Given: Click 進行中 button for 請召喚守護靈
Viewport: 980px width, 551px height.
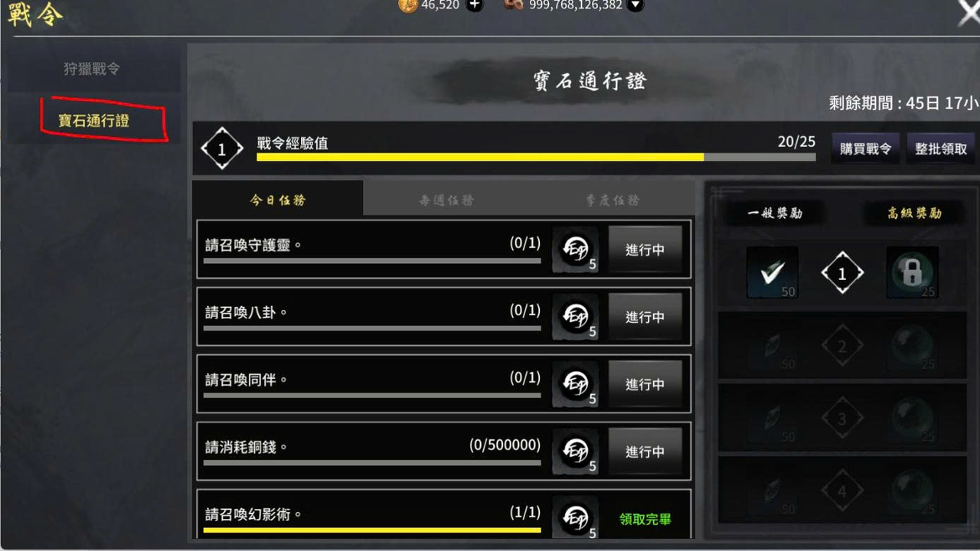Looking at the screenshot, I should (x=645, y=249).
